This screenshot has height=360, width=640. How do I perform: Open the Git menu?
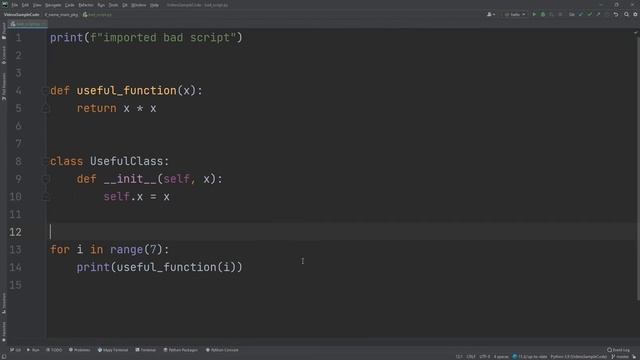[x=125, y=5]
